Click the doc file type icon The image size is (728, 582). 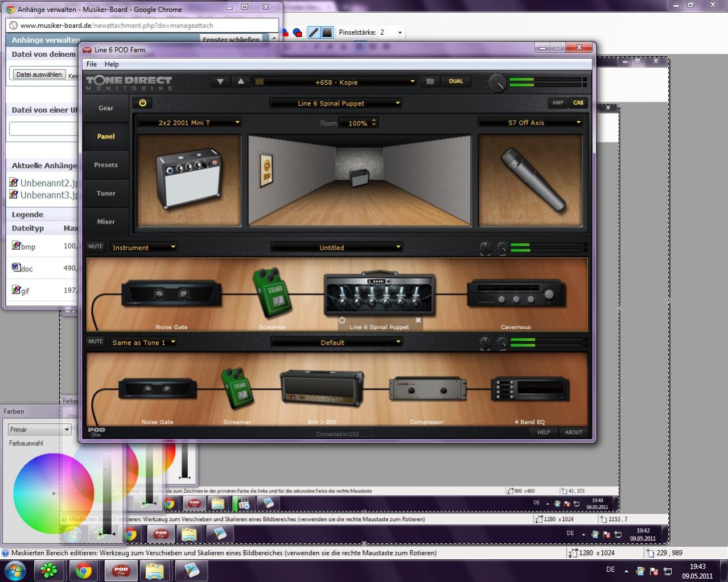pos(17,267)
